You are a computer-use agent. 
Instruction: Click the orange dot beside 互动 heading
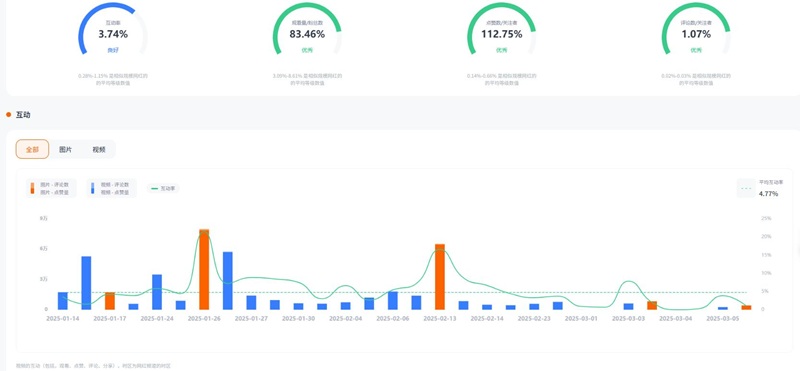(x=9, y=115)
